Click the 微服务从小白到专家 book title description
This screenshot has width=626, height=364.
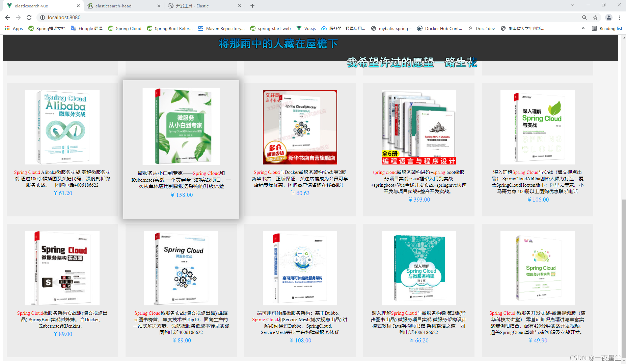181,180
